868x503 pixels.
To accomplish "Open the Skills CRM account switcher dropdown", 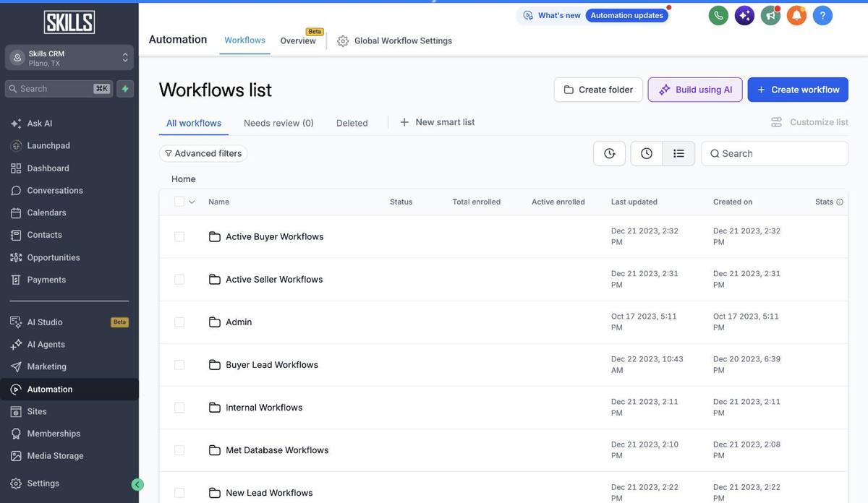I will pos(69,58).
